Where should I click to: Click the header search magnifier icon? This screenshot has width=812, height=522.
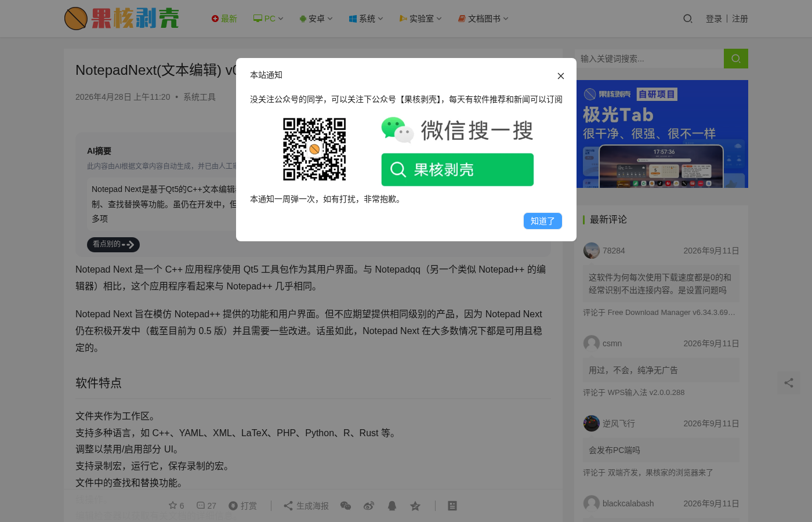pyautogui.click(x=688, y=19)
